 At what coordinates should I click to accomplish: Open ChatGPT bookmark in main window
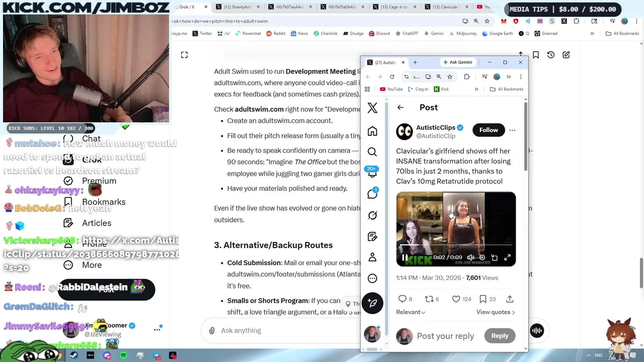[407, 34]
